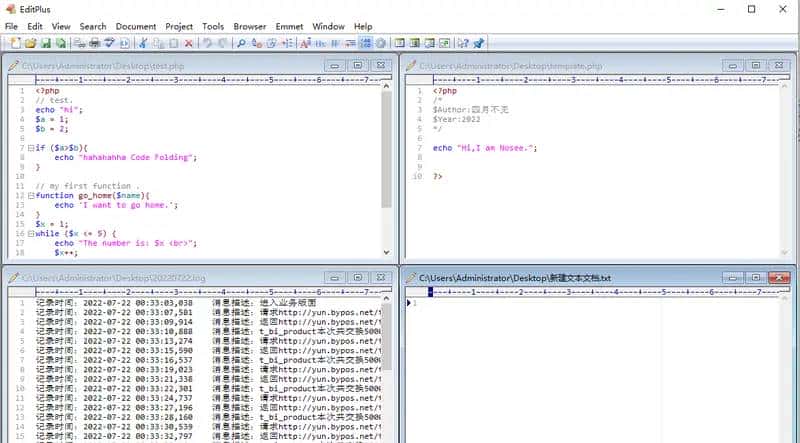Screen dimensions: 800x443
Task: Click the scroll-down arrow in template.php window
Action: (784, 252)
